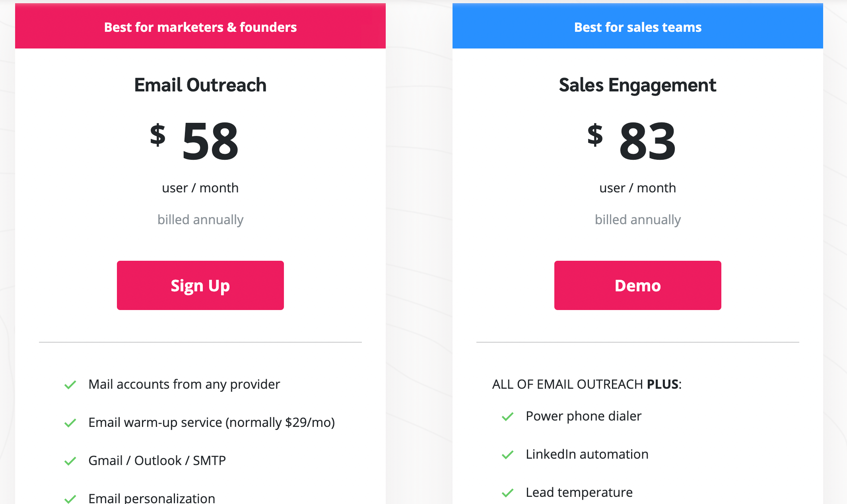
Task: Click the 'LinkedIn automation' feature text
Action: (x=587, y=454)
